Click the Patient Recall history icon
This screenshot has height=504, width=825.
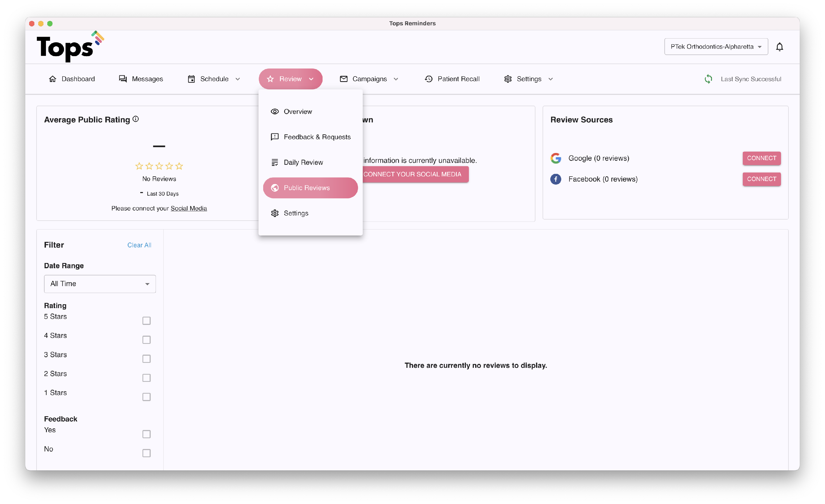click(x=428, y=79)
